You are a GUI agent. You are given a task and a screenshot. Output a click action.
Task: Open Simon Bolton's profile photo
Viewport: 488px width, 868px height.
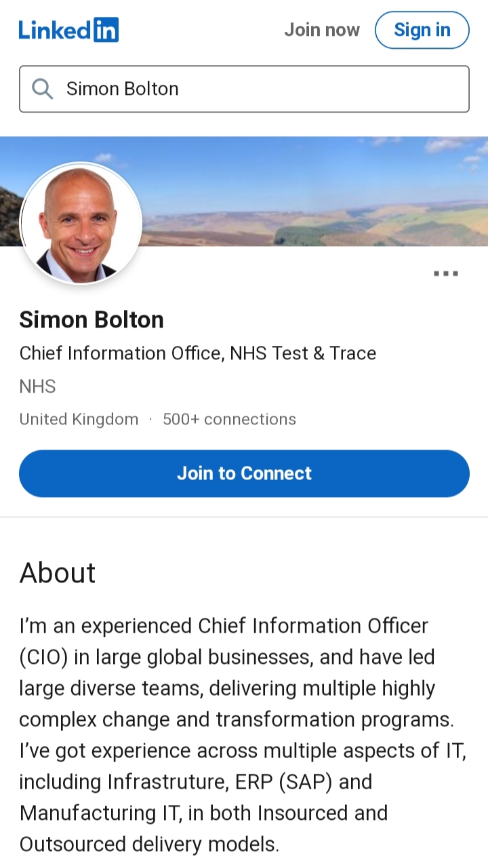point(81,223)
